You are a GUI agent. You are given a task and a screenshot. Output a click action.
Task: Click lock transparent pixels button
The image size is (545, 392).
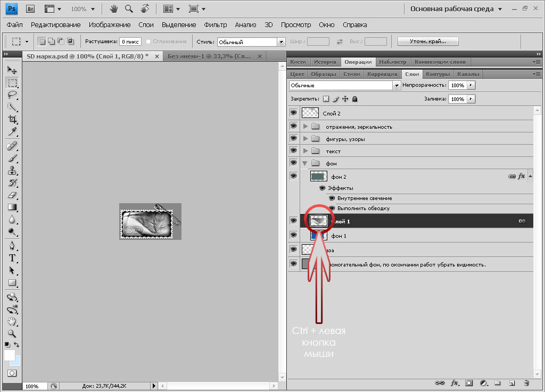click(x=326, y=99)
